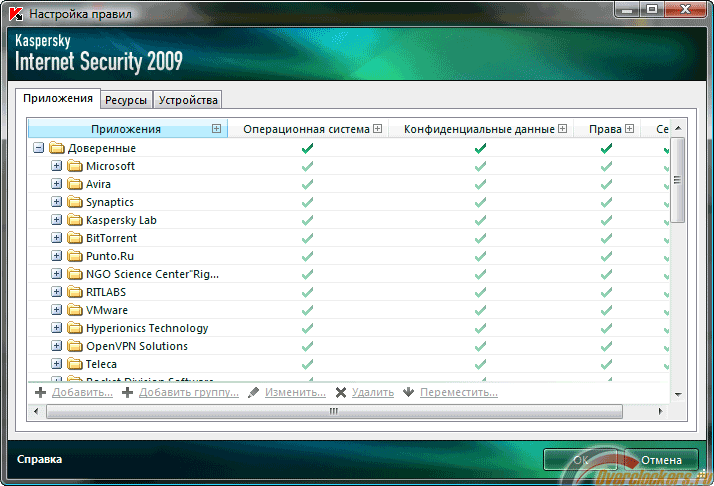Click the horizontal scrollbar thumb
Image resolution: width=714 pixels, height=486 pixels.
pos(334,411)
